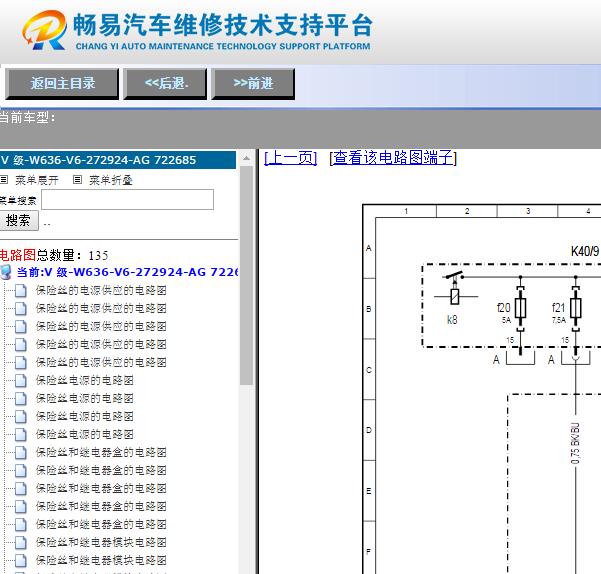This screenshot has height=574, width=601.
Task: Collapse all menus with 菜单折叠
Action: (111, 180)
